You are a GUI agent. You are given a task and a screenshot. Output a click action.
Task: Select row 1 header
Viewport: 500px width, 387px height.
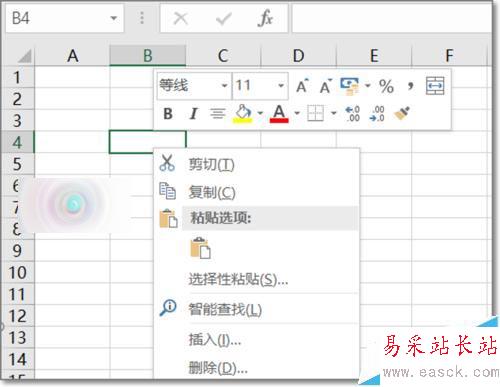tap(17, 77)
